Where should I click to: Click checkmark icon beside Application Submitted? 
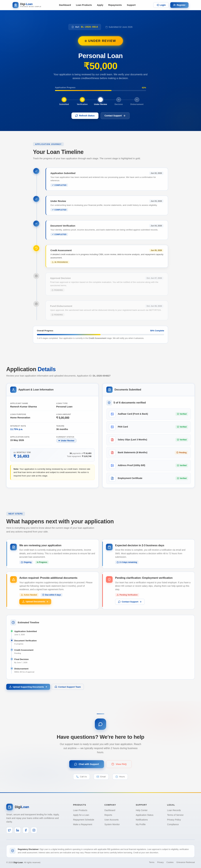[36, 171]
